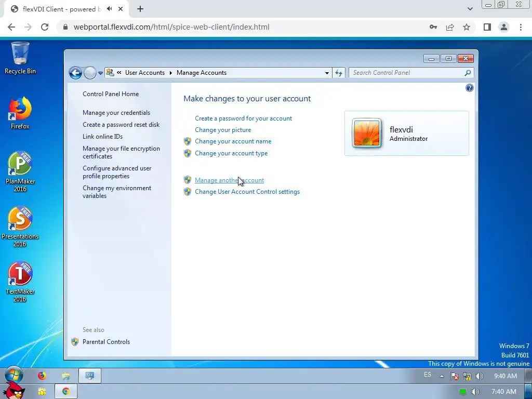Open Change my environment variables
The height and width of the screenshot is (399, 532).
tap(117, 192)
